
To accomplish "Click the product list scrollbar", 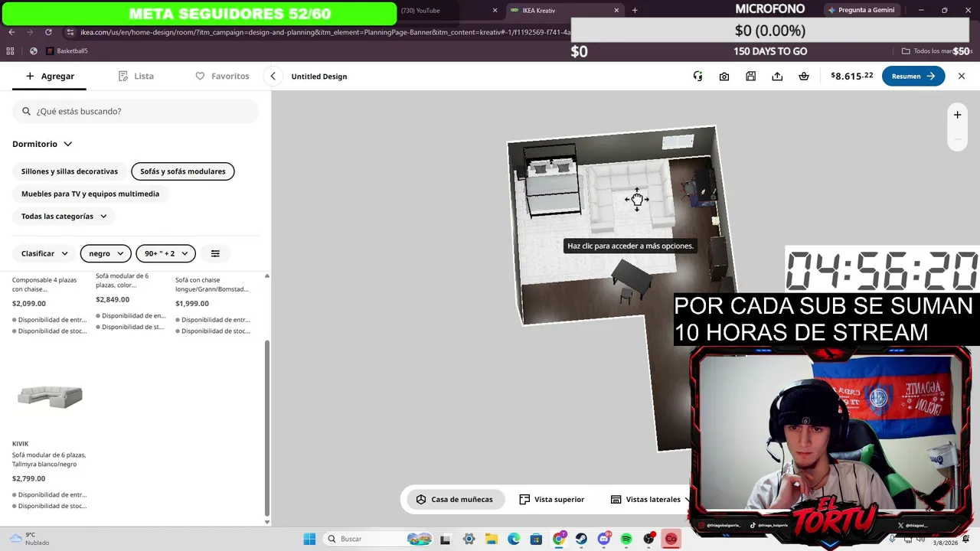I will pyautogui.click(x=266, y=427).
